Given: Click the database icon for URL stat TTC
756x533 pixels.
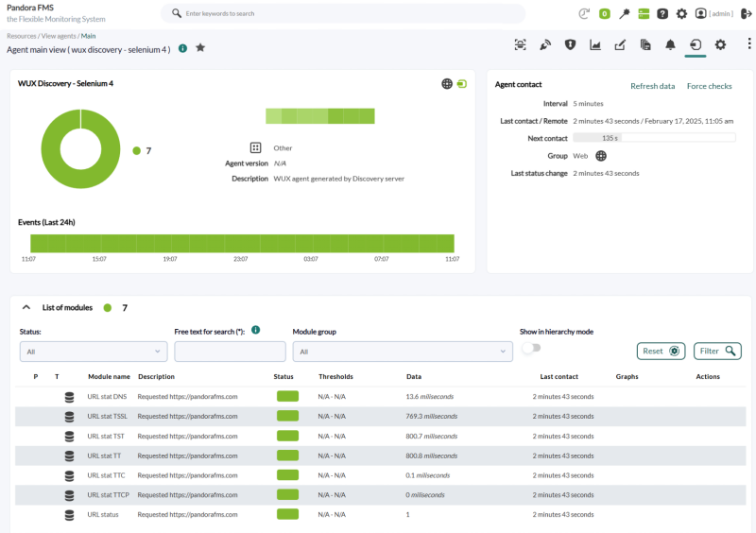Looking at the screenshot, I should (x=69, y=475).
